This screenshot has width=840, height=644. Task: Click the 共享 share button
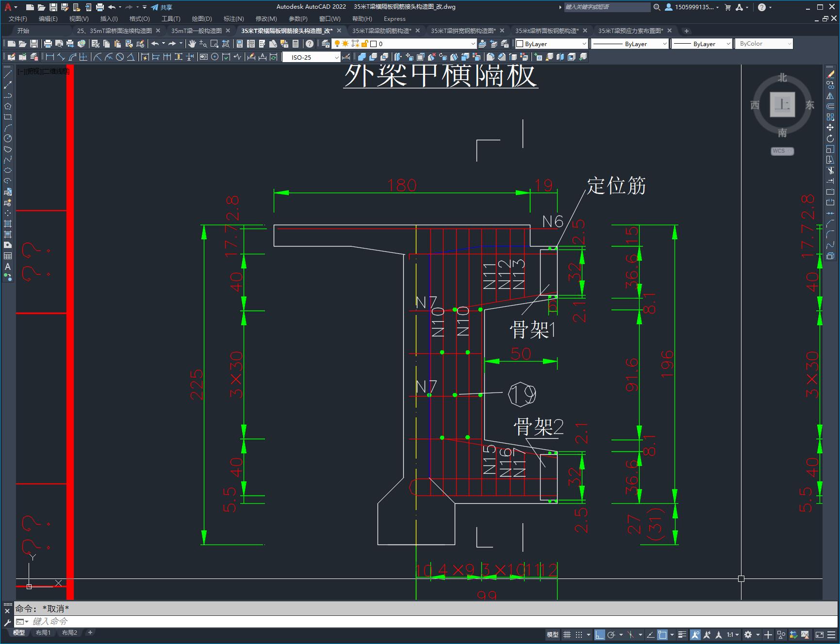[x=162, y=7]
